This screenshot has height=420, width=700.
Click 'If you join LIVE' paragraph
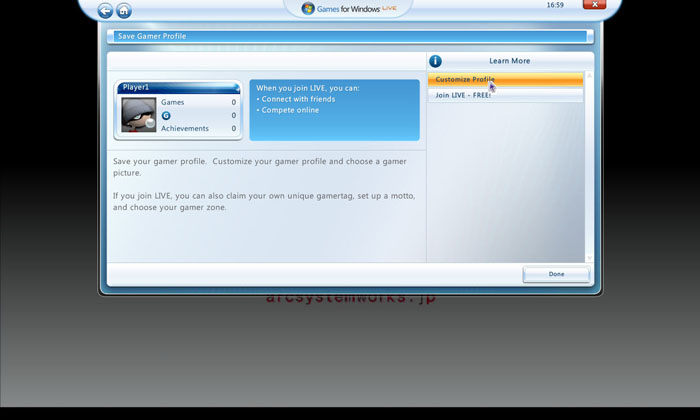(264, 201)
